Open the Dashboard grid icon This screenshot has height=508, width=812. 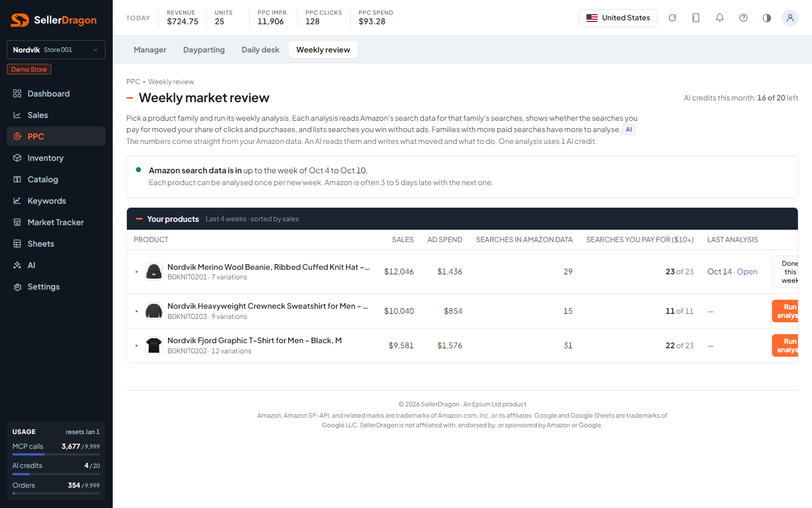pos(17,94)
